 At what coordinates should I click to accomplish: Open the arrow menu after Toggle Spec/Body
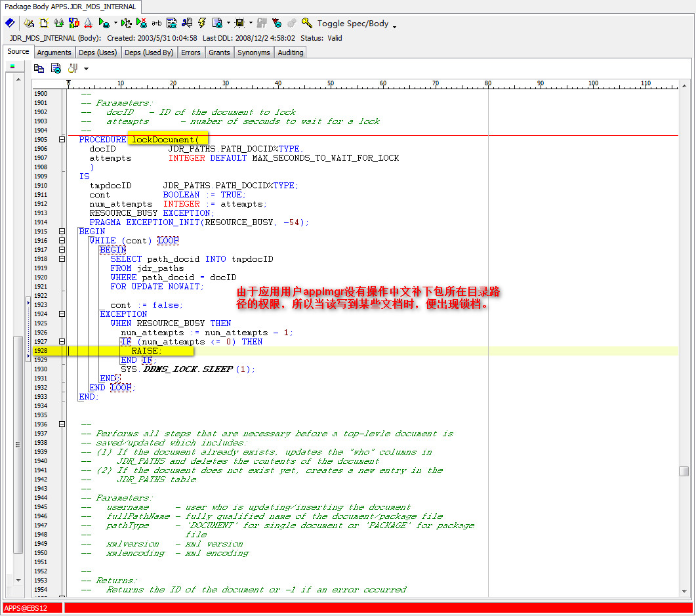pyautogui.click(x=394, y=26)
